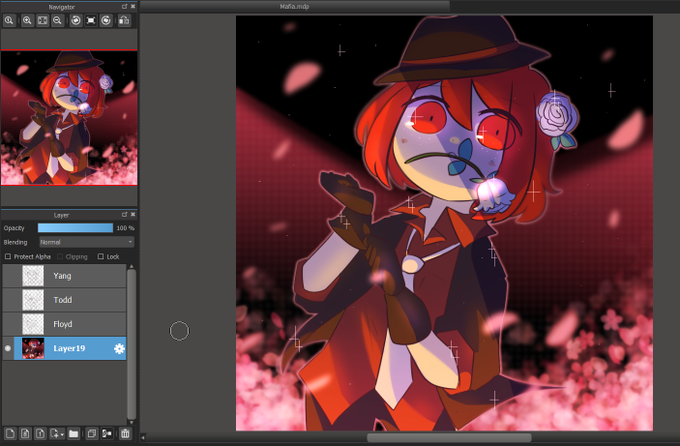Toggle Protect Alpha checkbox
Viewport: 680px width, 446px height.
coord(8,256)
